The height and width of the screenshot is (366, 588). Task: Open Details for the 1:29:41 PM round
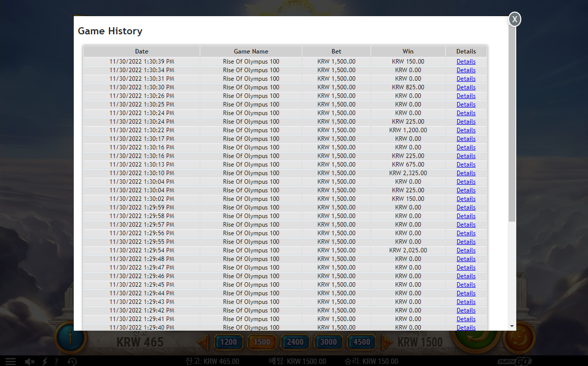point(466,319)
